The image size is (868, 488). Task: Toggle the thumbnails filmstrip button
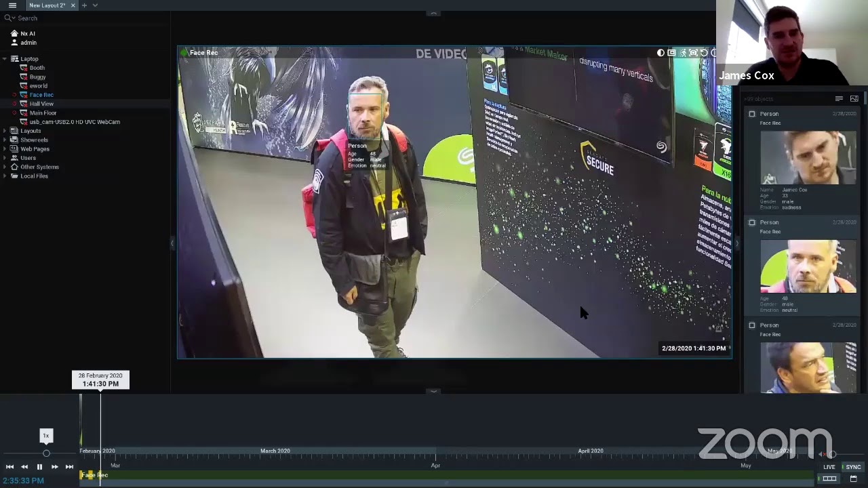[829, 479]
